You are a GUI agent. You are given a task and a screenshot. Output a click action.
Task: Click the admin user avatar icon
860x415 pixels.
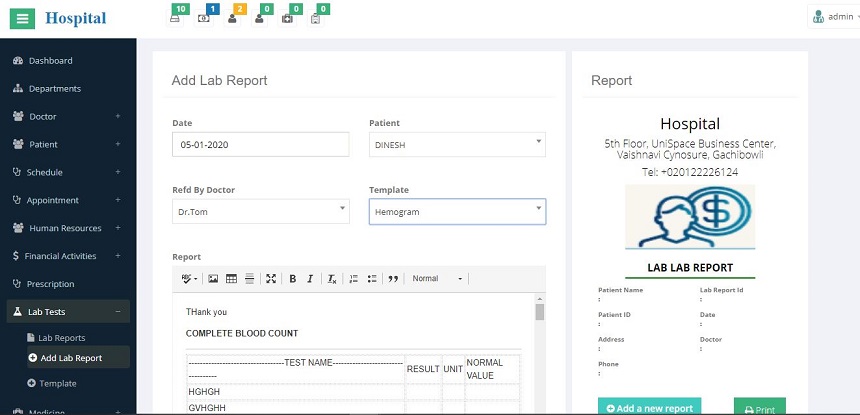[818, 17]
